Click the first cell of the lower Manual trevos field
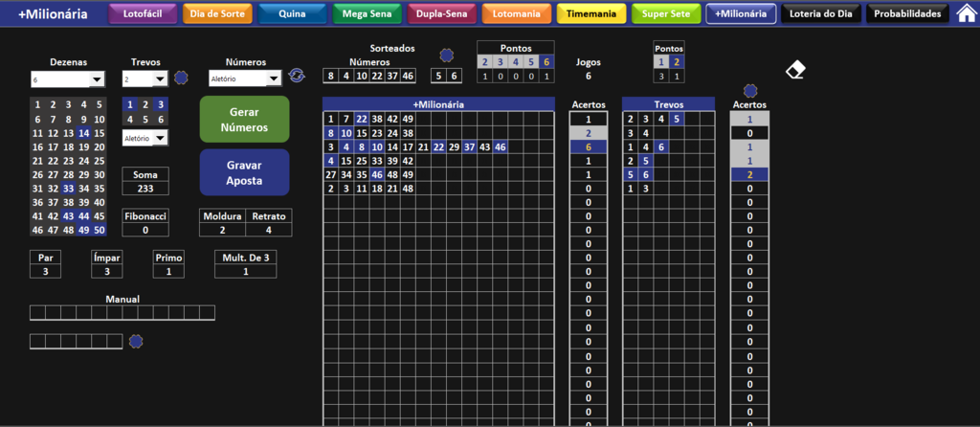 point(37,341)
